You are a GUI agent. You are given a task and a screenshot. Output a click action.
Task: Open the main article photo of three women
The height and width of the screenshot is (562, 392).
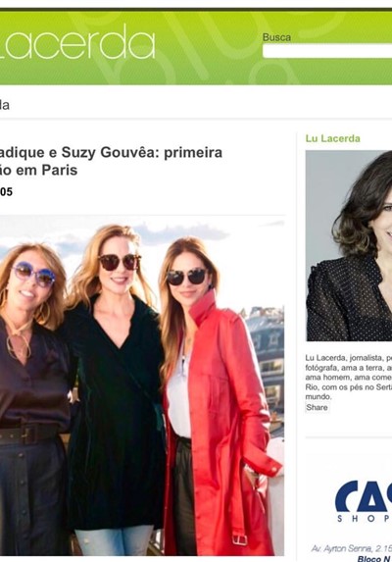click(142, 385)
